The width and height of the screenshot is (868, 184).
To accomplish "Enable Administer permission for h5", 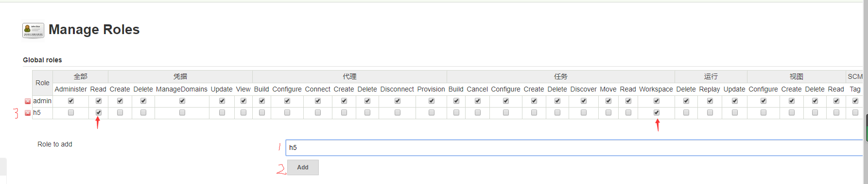I will click(71, 112).
